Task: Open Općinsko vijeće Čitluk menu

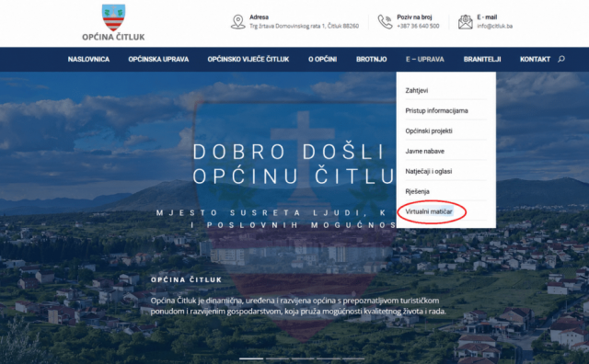Action: tap(248, 60)
